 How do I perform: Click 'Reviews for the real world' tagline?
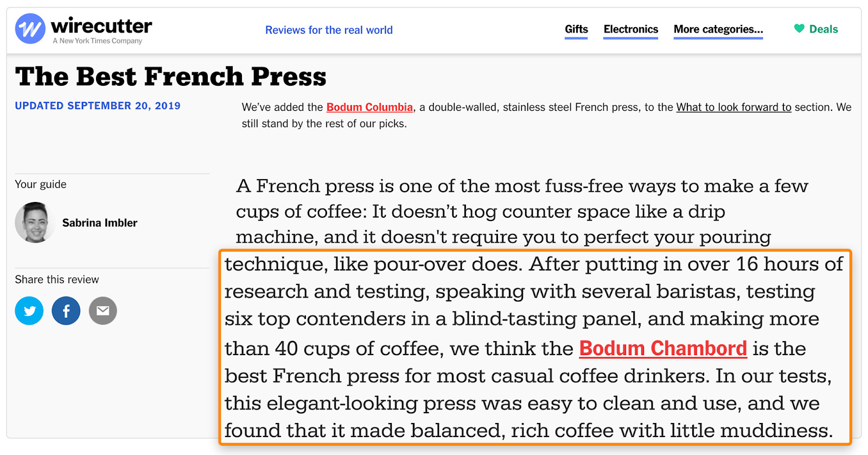point(329,30)
